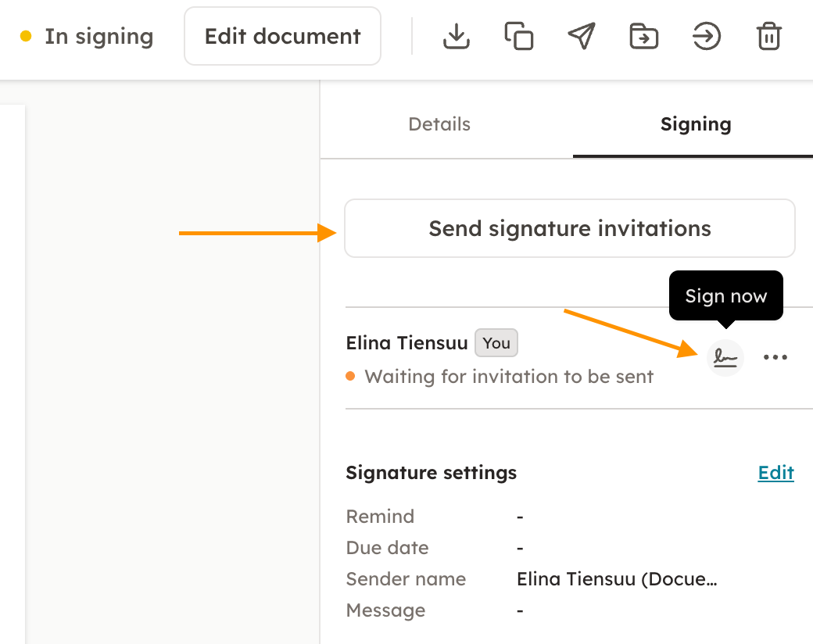The image size is (813, 644).
Task: Click the Due date row label
Action: [387, 548]
